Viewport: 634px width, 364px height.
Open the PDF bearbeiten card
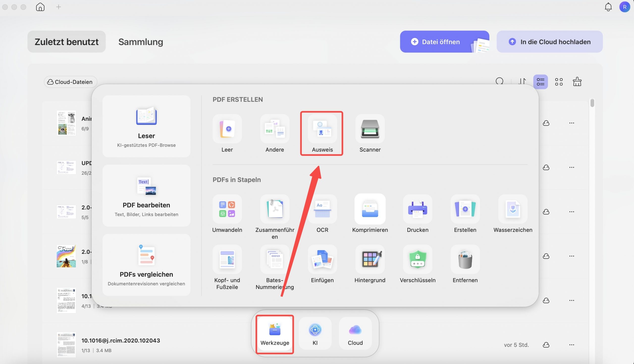(146, 195)
